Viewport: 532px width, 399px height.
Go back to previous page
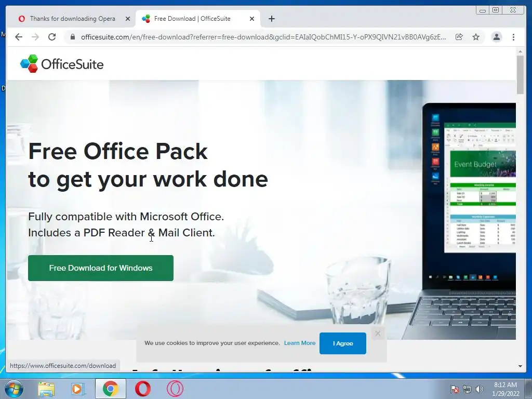pos(19,37)
